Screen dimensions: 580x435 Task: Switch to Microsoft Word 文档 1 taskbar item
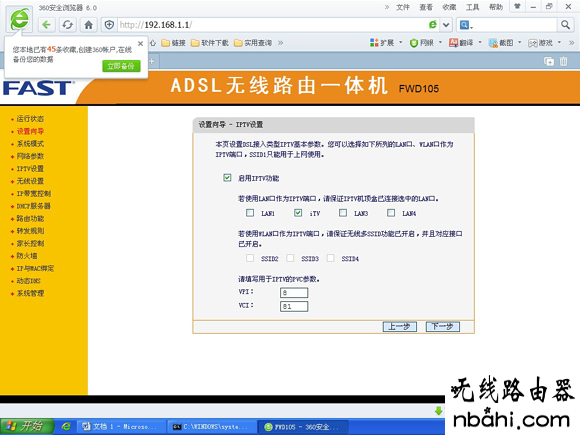121,427
